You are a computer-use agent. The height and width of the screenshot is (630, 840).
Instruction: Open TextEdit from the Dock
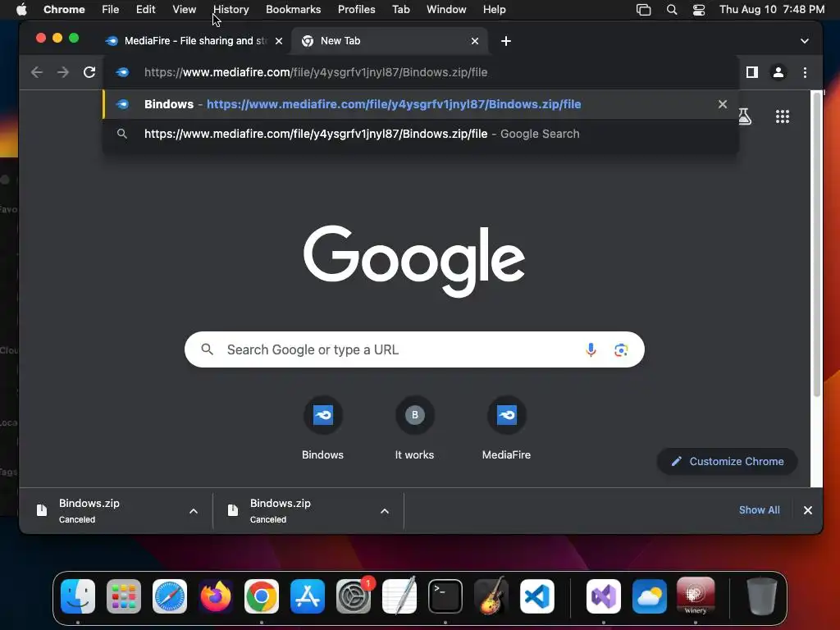[399, 596]
